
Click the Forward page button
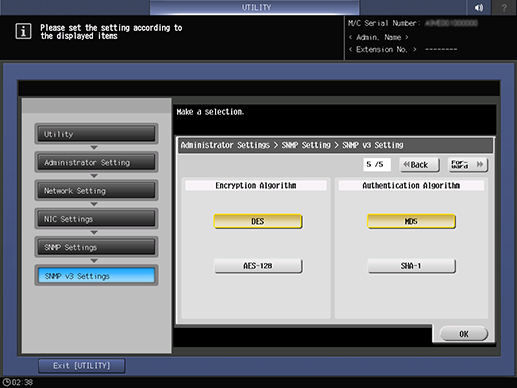tap(468, 165)
